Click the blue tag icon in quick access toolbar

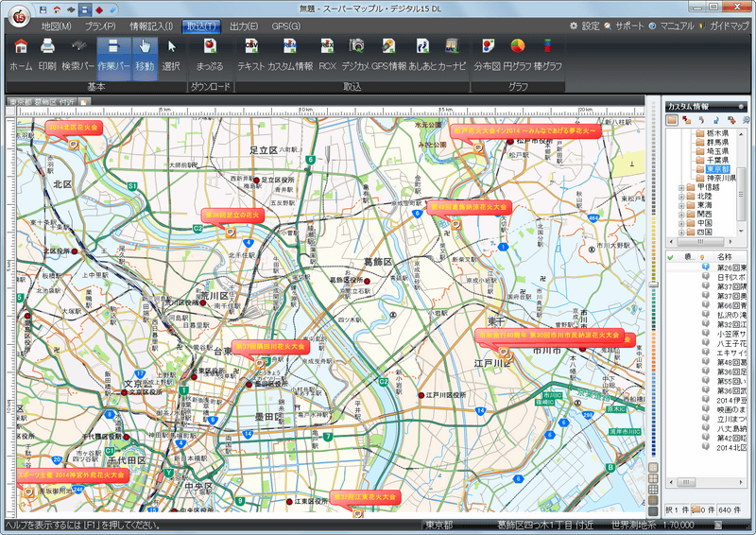[x=112, y=9]
